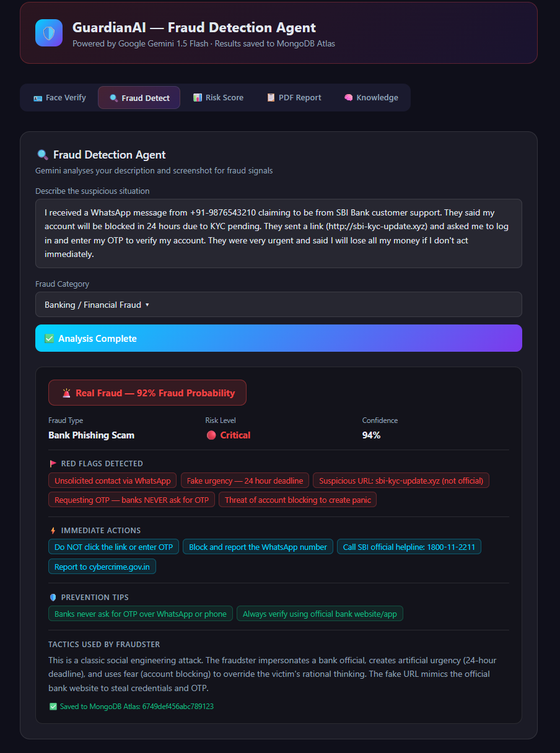
Task: Click the green check icon by Saved to MongoDB
Action: point(53,706)
